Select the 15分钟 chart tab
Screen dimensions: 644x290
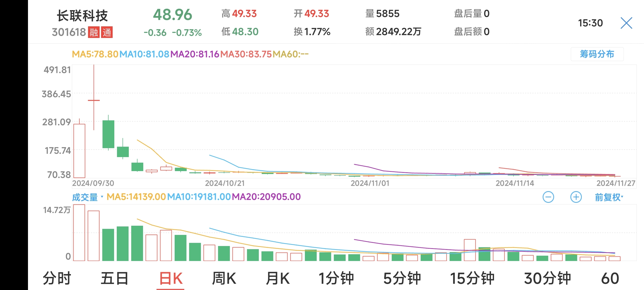pyautogui.click(x=472, y=278)
